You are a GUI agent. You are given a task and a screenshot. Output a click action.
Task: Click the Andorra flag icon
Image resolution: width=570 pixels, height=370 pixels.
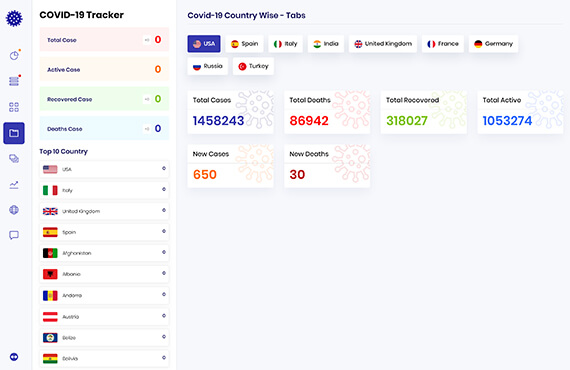click(x=50, y=295)
